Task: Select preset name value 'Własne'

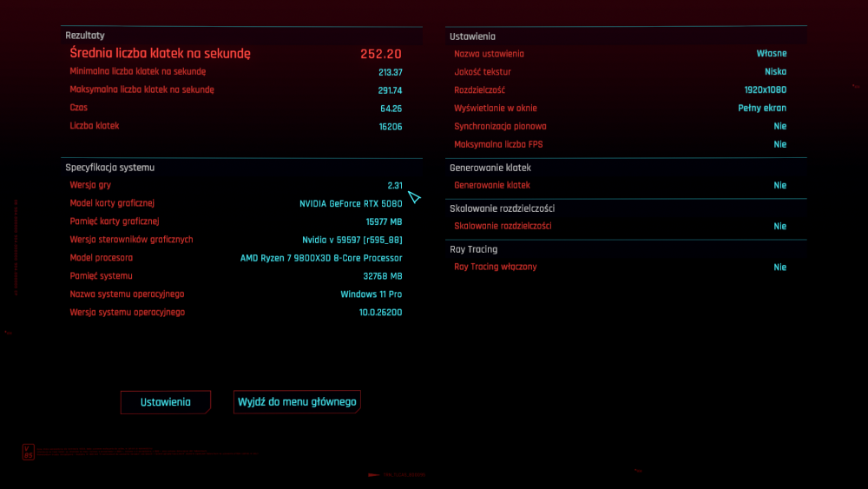Action: (772, 54)
